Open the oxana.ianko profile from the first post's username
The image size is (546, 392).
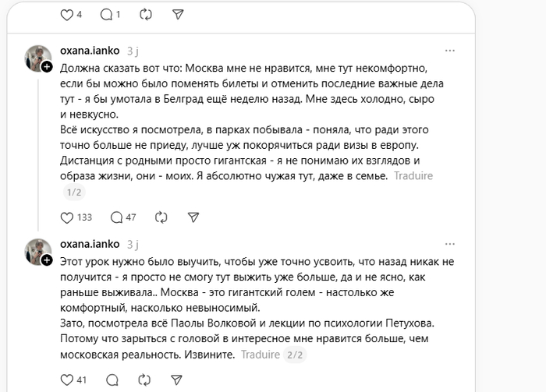tap(90, 50)
